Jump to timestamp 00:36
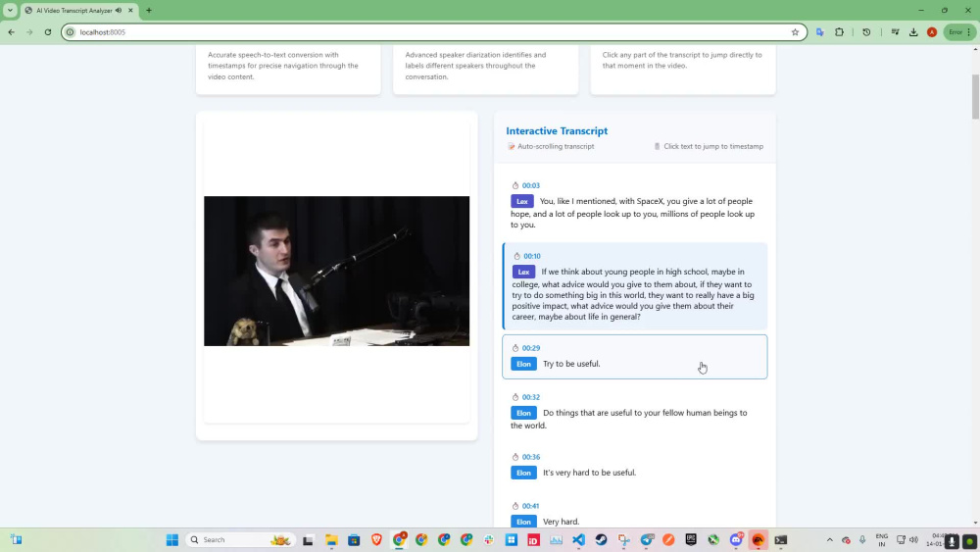This screenshot has width=980, height=552. (530, 457)
